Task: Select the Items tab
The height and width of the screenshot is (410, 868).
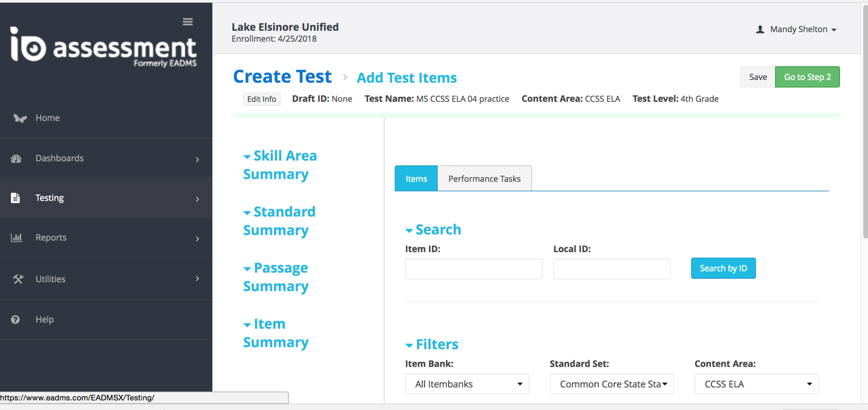Action: [416, 179]
